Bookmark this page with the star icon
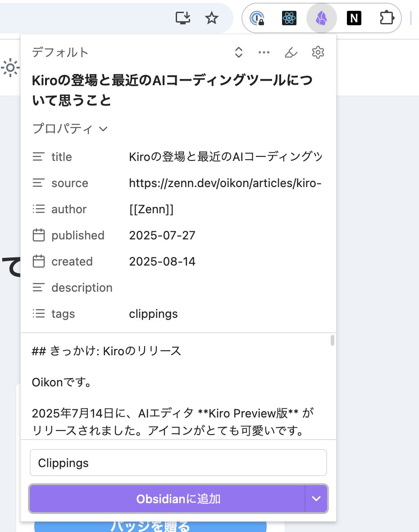 pyautogui.click(x=212, y=18)
